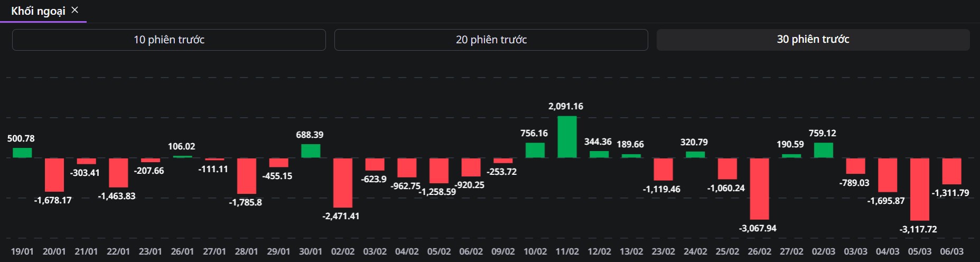Click the red bar for 20/01
This screenshot has width=980, height=262.
(54, 174)
